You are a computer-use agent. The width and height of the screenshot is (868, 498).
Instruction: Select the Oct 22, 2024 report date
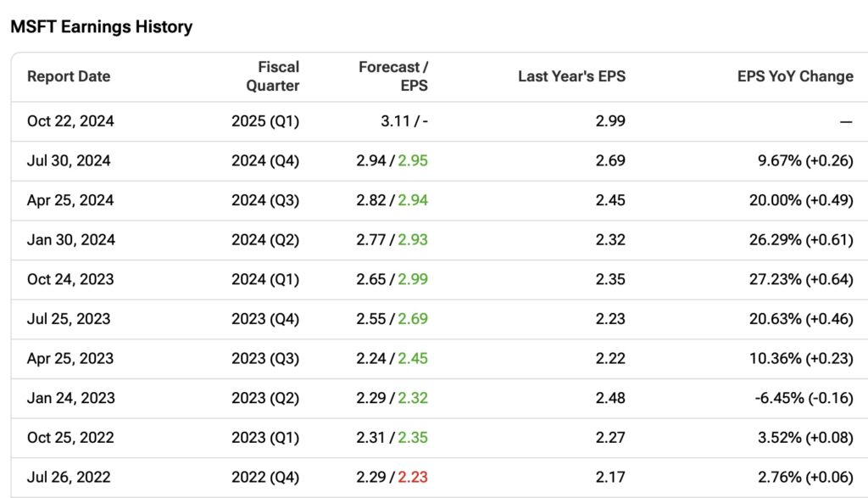pyautogui.click(x=70, y=121)
